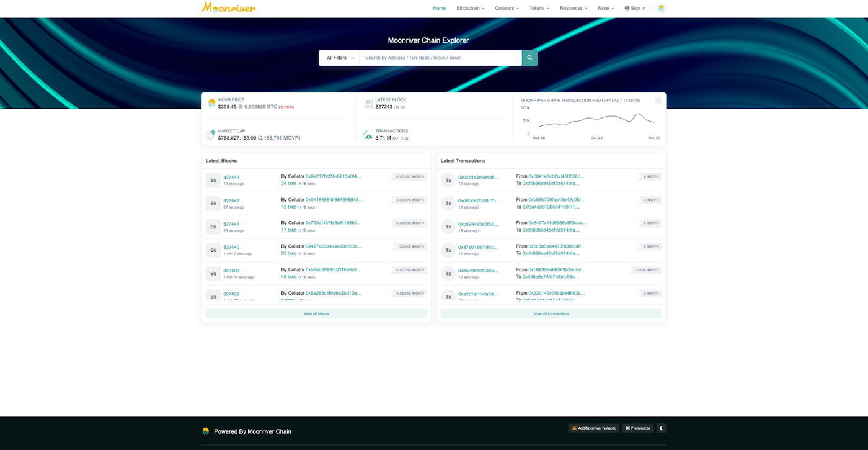868x450 pixels.
Task: Expand the Collators menu
Action: (x=507, y=8)
